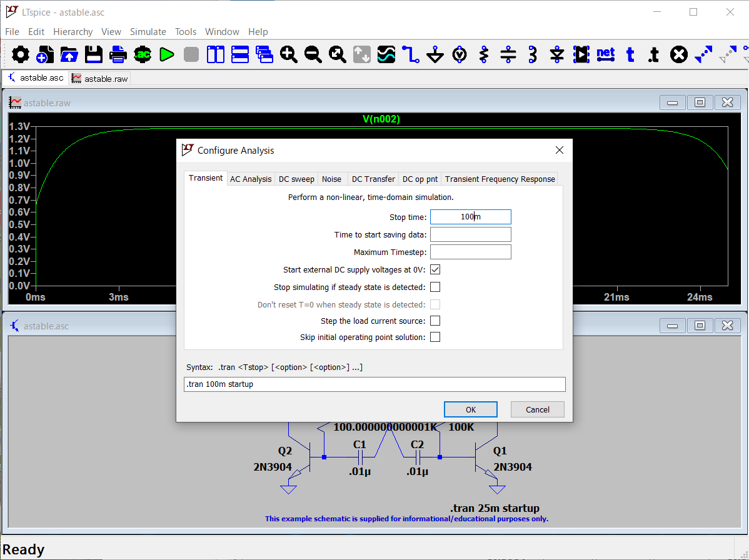
Task: Place a Ground symbol from the toolbar
Action: pos(435,55)
